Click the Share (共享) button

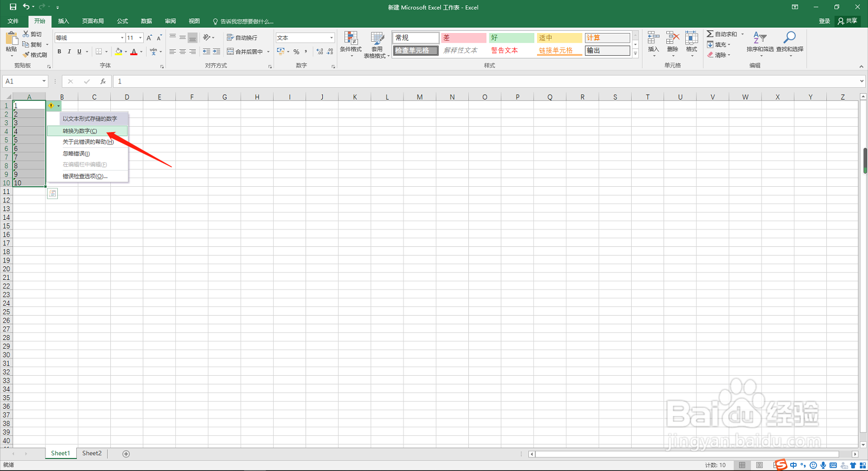847,21
